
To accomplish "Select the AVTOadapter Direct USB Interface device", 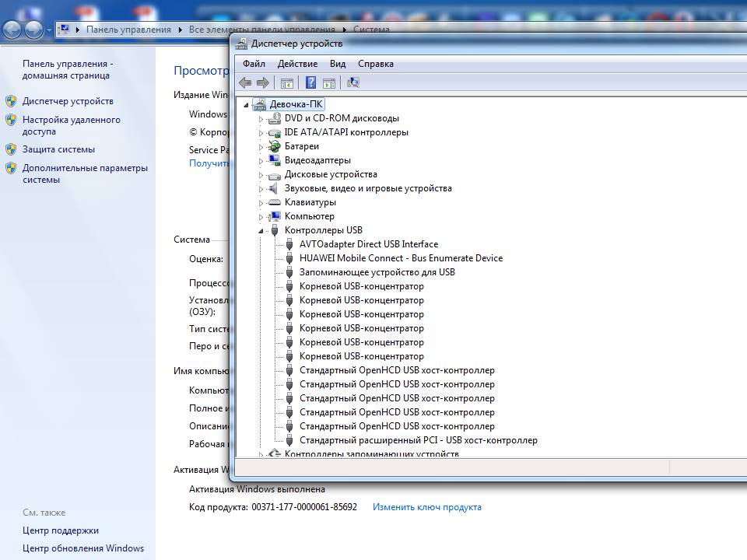I will (368, 244).
